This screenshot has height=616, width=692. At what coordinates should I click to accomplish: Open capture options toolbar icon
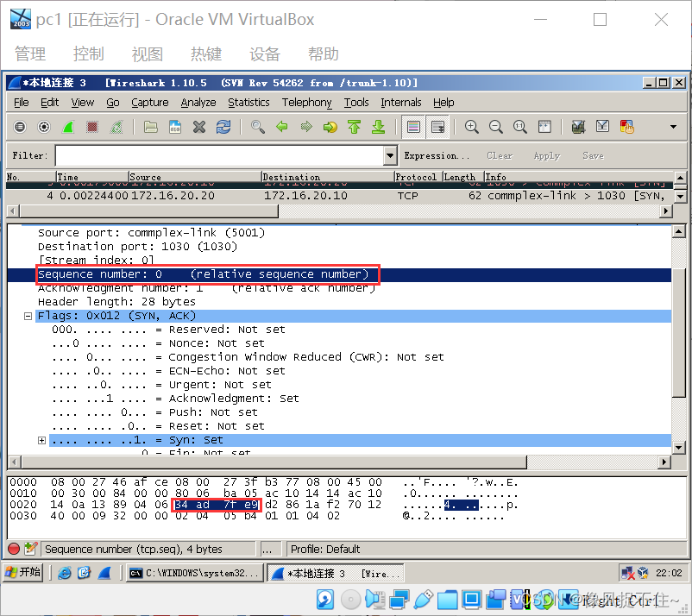click(x=44, y=127)
